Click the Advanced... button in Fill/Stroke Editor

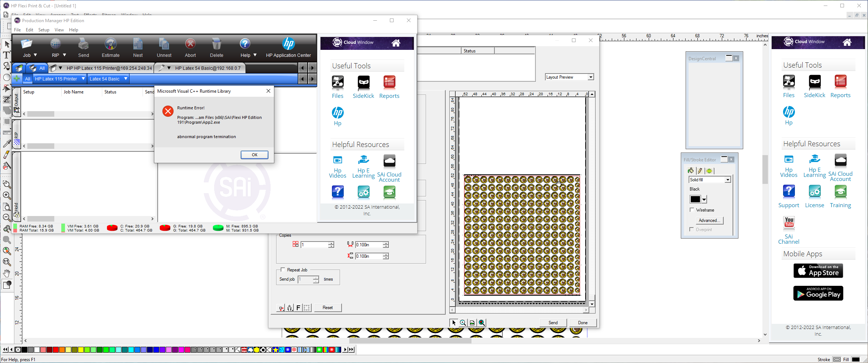point(709,220)
